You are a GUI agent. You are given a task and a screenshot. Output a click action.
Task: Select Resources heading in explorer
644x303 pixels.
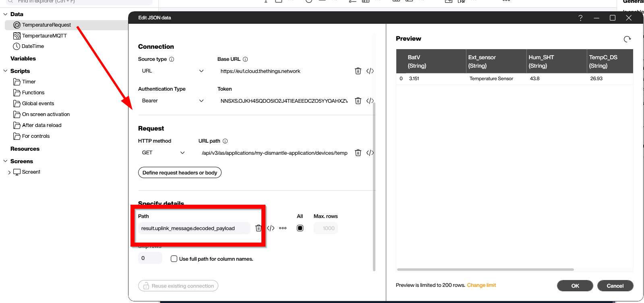[25, 149]
